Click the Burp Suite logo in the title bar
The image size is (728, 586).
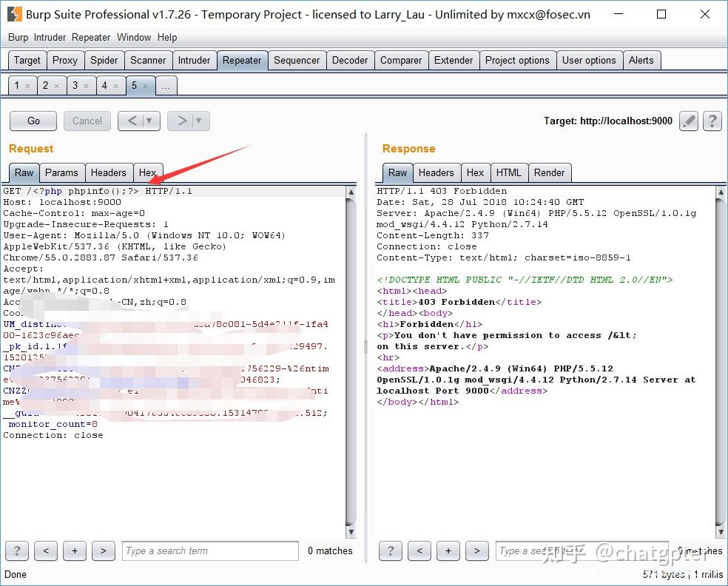click(14, 14)
